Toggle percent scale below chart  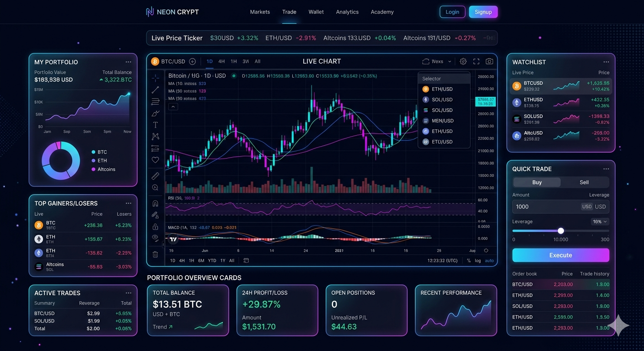(x=469, y=261)
